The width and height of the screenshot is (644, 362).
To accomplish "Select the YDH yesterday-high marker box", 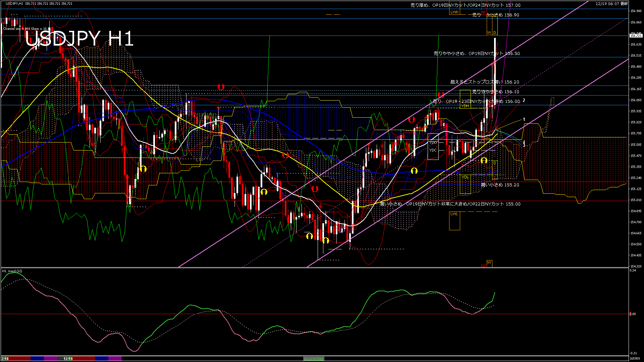I will coord(465,106).
